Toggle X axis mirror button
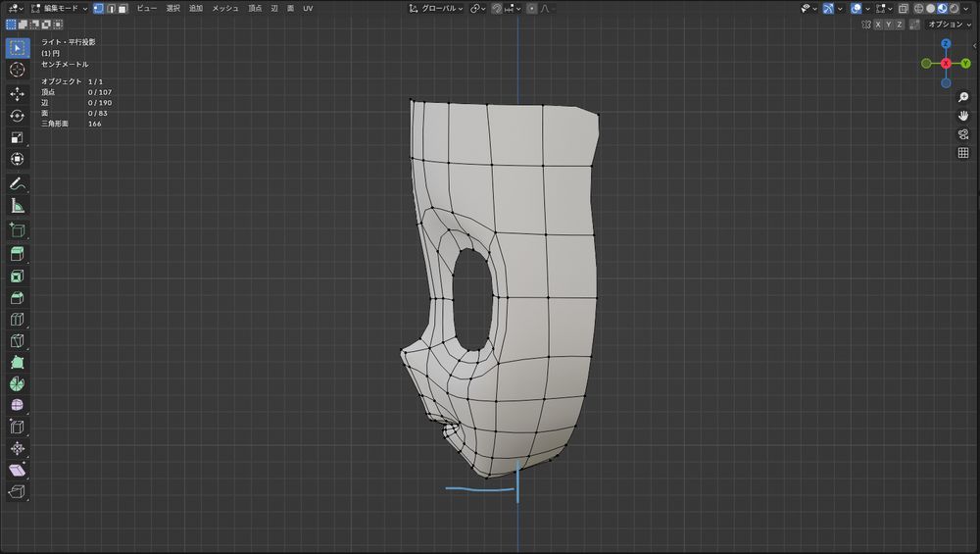The width and height of the screenshot is (980, 554). point(878,24)
